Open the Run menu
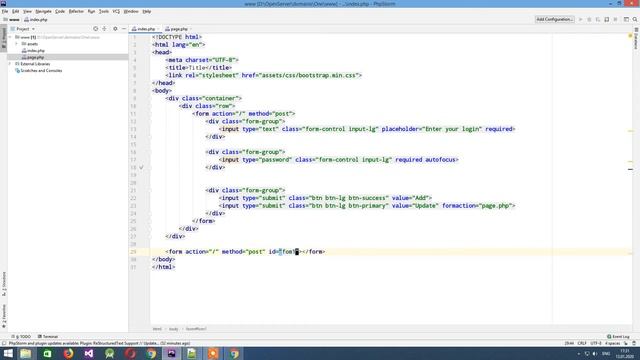Viewport: 640px width, 360px height. (91, 11)
